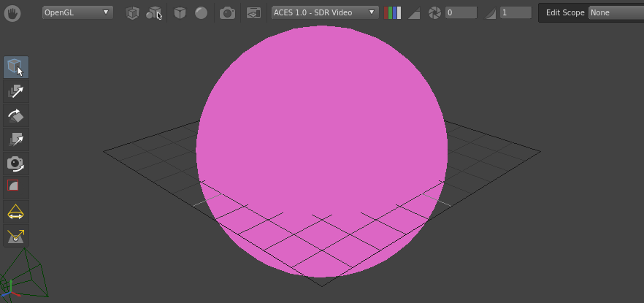Activate the Translate manipulator tool
Image resolution: width=644 pixels, height=303 pixels.
15,91
